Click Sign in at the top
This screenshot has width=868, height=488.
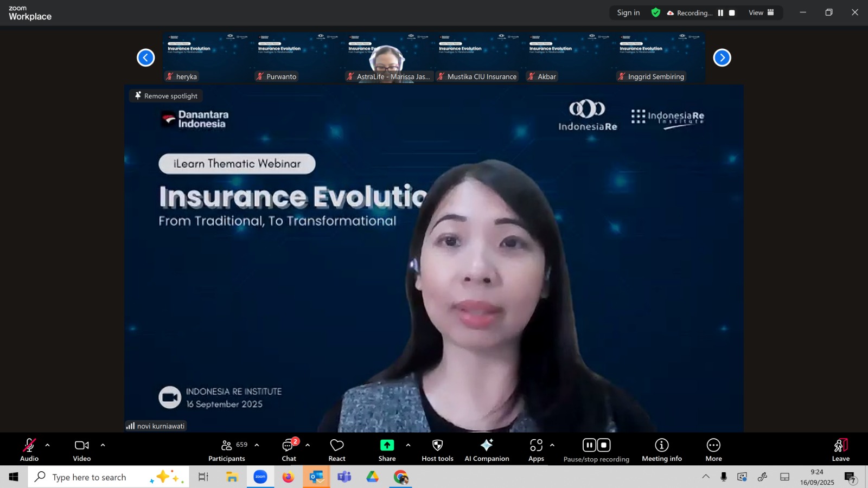(628, 13)
